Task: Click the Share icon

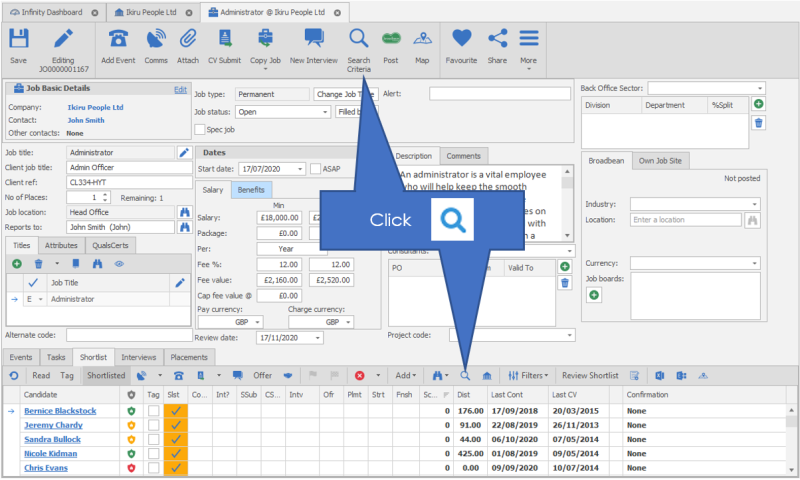Action: coord(497,42)
